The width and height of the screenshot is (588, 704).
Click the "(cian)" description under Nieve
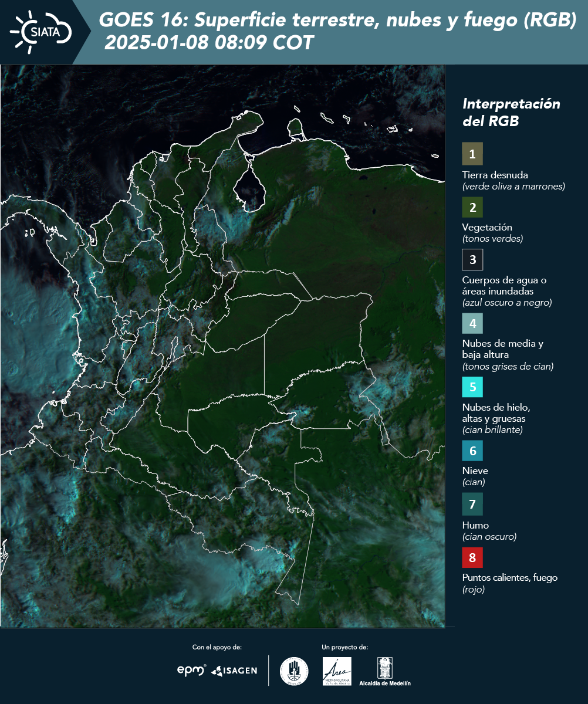click(x=474, y=482)
